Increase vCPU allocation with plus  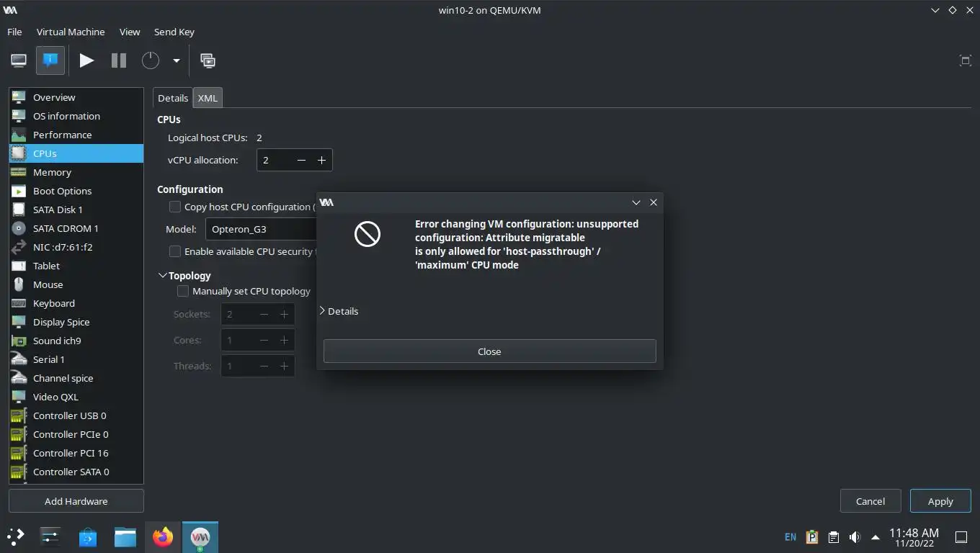tap(321, 160)
